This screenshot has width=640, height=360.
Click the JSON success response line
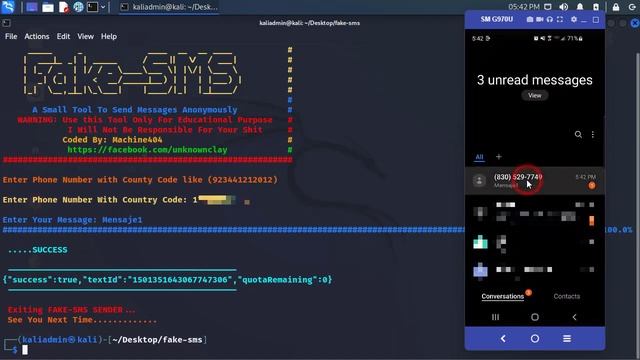click(x=167, y=280)
